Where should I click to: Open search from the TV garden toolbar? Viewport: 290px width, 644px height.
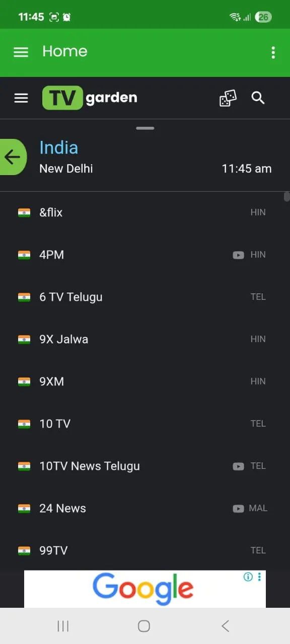258,98
